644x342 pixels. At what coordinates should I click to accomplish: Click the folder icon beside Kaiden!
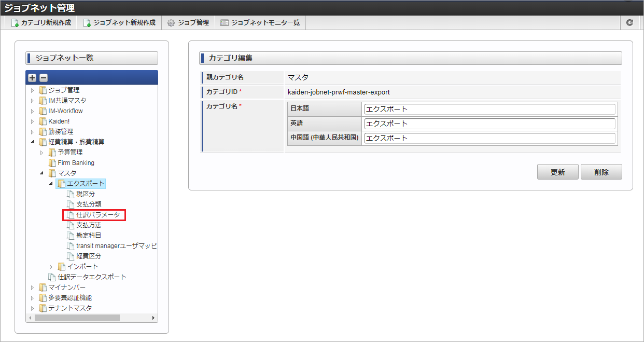pyautogui.click(x=43, y=121)
